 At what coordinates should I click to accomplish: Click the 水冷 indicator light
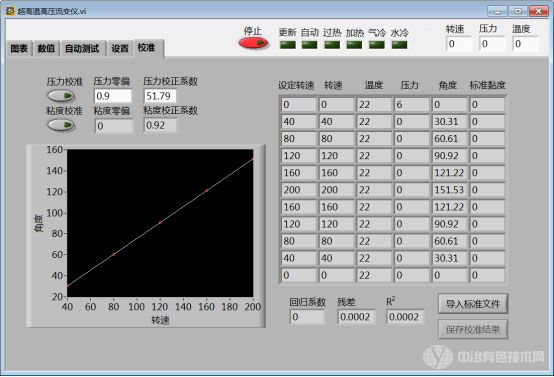(x=399, y=45)
